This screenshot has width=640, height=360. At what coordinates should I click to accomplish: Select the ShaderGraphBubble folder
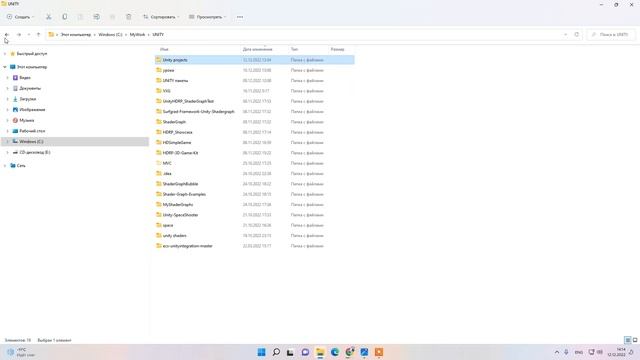180,184
